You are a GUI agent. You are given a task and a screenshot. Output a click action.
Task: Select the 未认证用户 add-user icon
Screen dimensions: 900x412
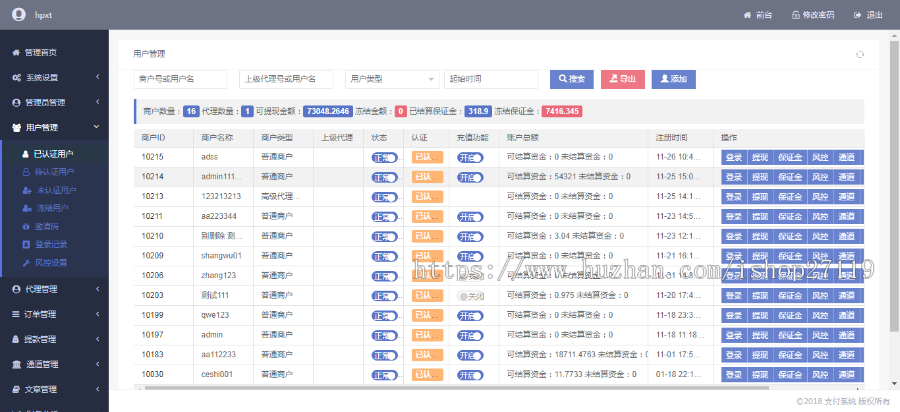point(26,190)
